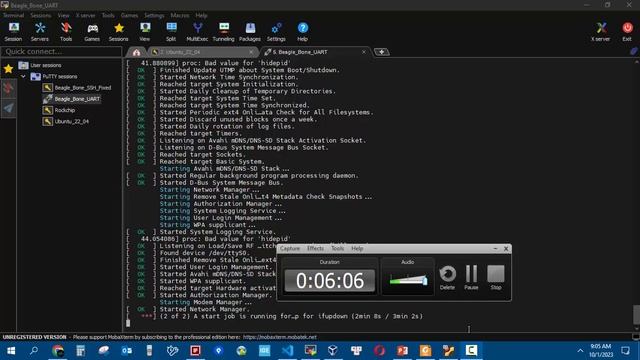Open the Games menu in menu bar
The image size is (640, 360).
129,15
